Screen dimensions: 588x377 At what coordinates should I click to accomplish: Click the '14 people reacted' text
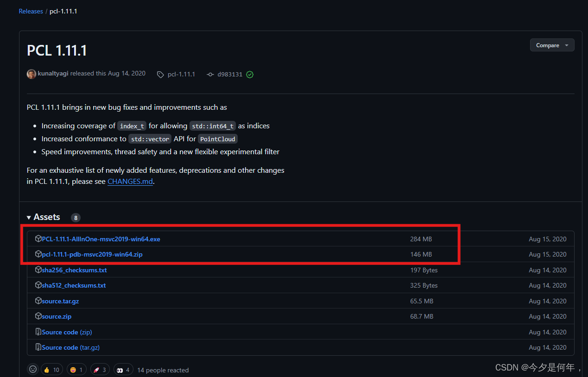[x=163, y=370]
